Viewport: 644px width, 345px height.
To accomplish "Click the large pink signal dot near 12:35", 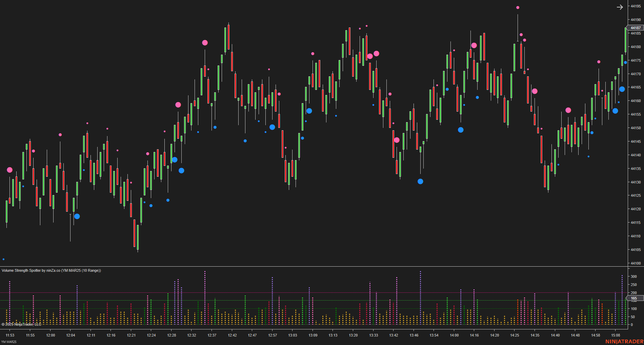I will pos(205,43).
